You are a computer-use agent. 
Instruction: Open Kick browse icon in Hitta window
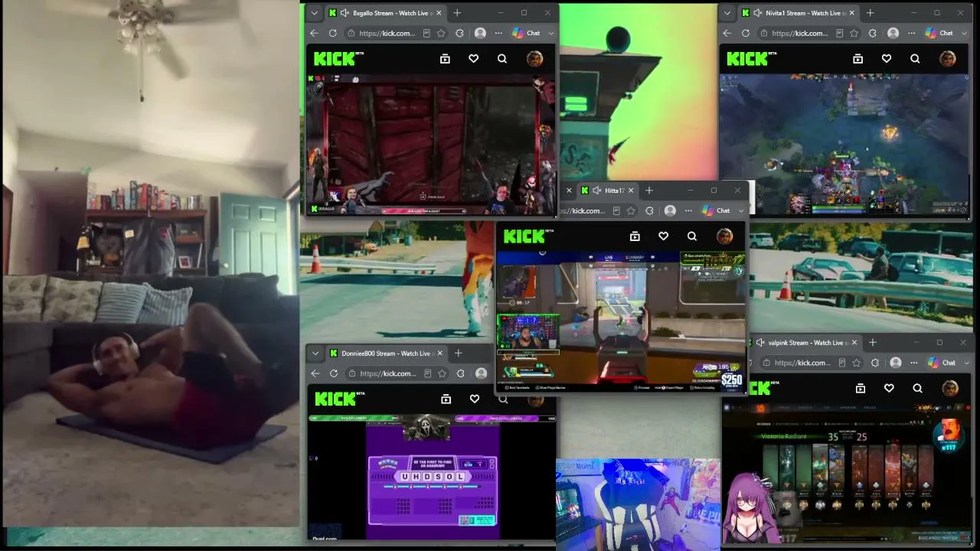click(x=635, y=236)
